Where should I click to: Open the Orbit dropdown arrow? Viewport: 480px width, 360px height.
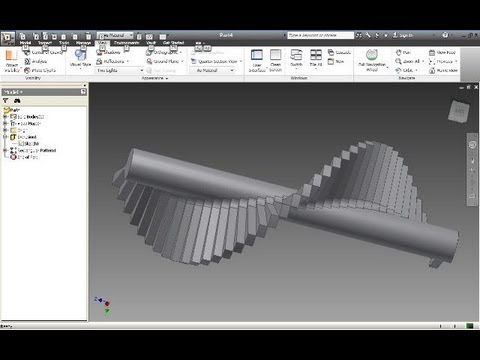(416, 70)
